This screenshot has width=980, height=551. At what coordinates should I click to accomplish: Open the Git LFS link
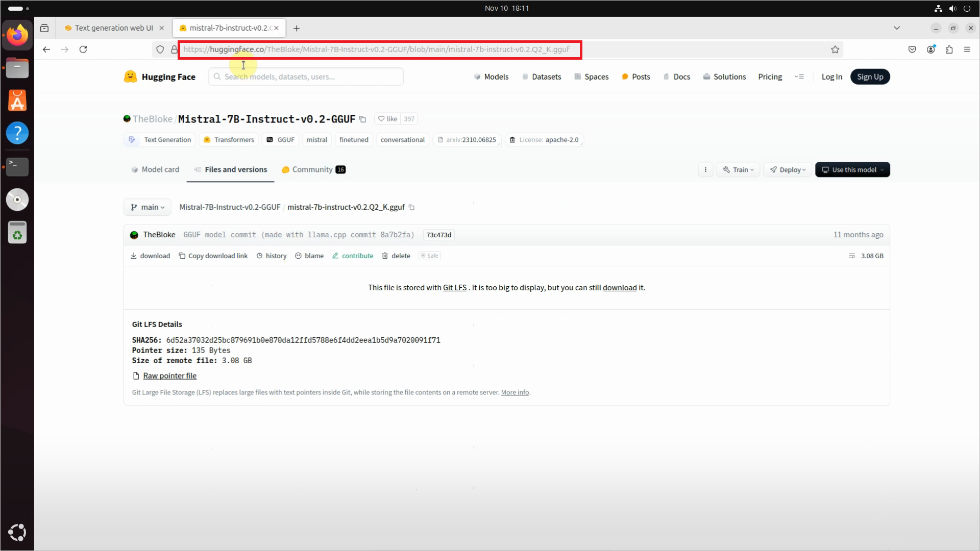[x=455, y=288]
